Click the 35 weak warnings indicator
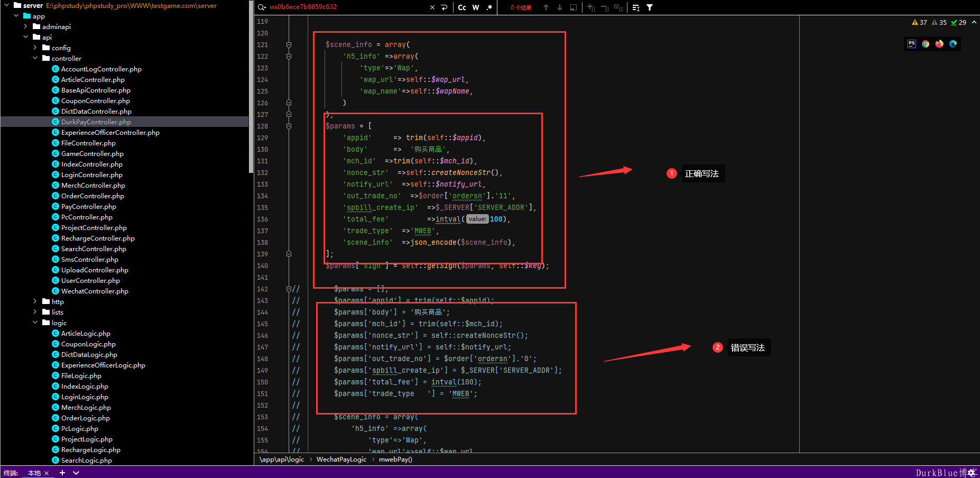Image resolution: width=980 pixels, height=478 pixels. click(x=939, y=23)
